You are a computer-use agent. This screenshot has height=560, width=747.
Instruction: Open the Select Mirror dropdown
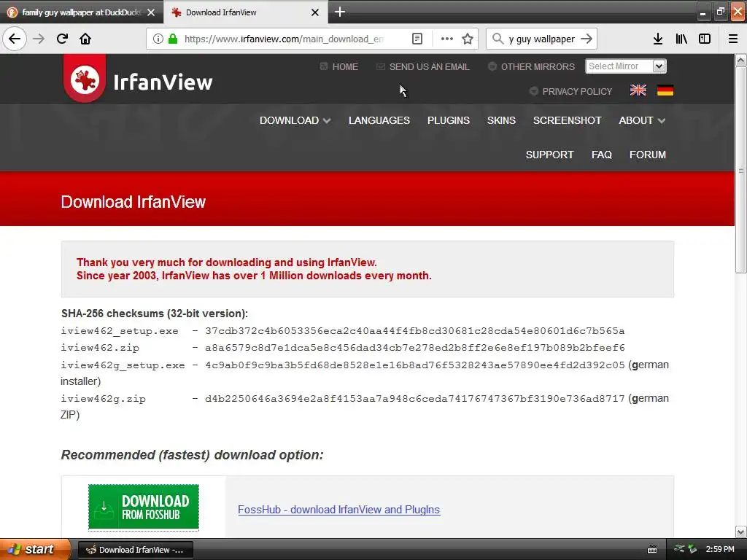(625, 66)
